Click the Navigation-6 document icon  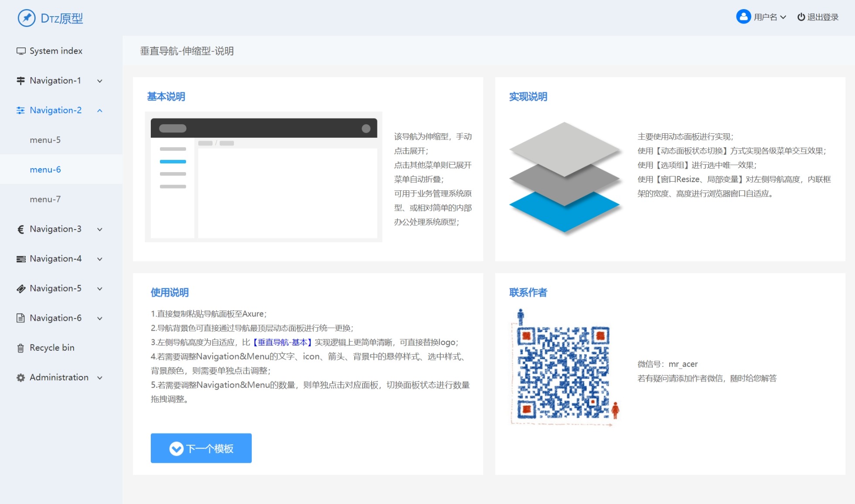click(20, 318)
